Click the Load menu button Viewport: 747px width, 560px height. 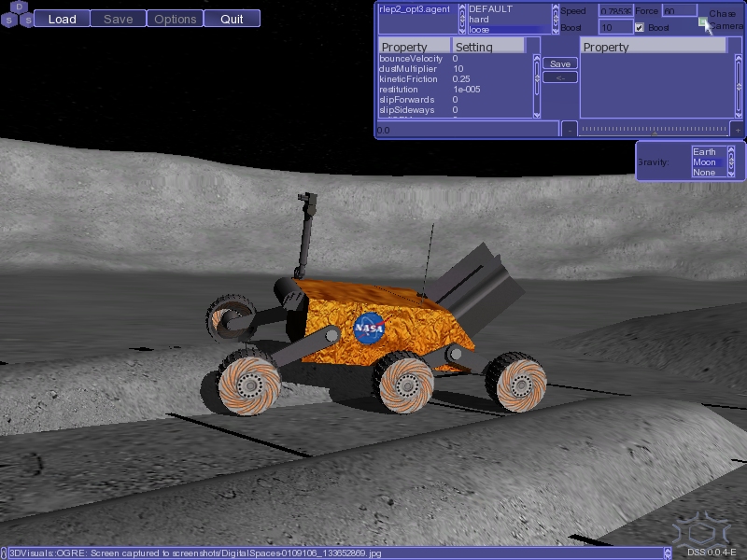click(62, 19)
